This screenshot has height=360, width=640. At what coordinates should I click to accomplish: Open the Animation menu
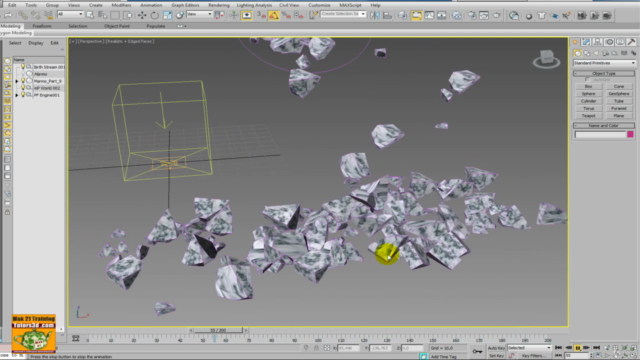click(x=151, y=5)
